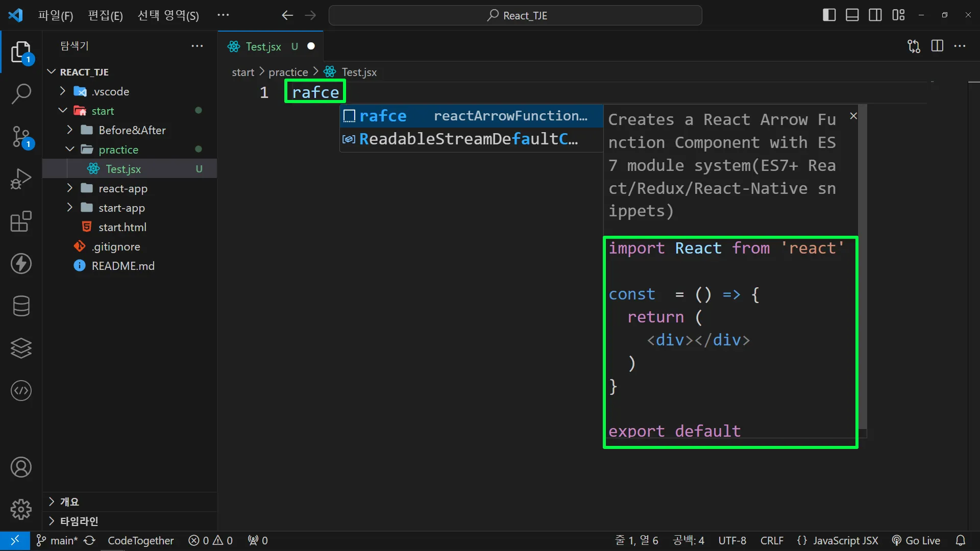Click the CodeTogether status bar item
980x551 pixels.
(x=140, y=541)
